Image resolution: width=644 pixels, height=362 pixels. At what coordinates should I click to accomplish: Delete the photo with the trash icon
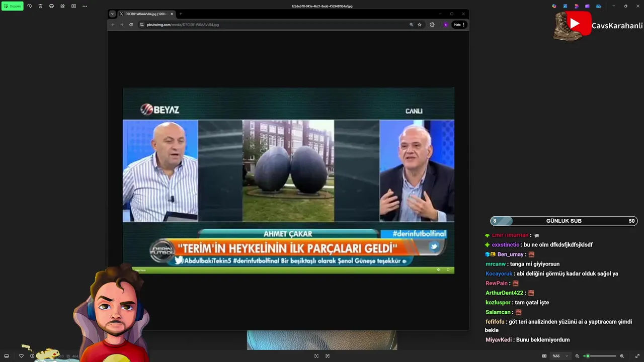coord(40,6)
